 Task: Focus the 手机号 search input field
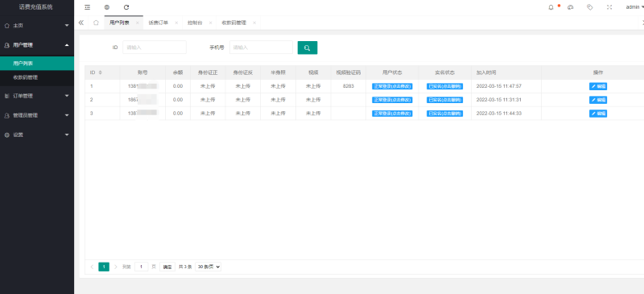pos(261,48)
